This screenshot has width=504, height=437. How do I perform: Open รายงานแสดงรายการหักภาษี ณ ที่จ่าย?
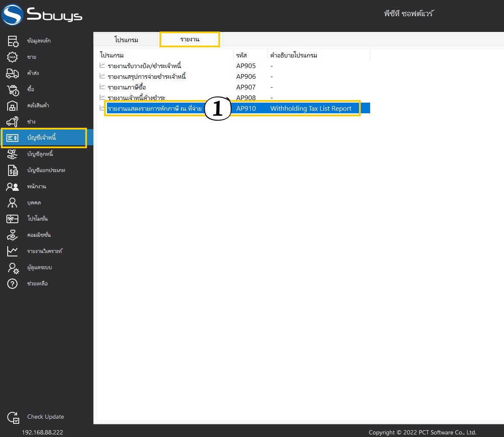[x=155, y=109]
